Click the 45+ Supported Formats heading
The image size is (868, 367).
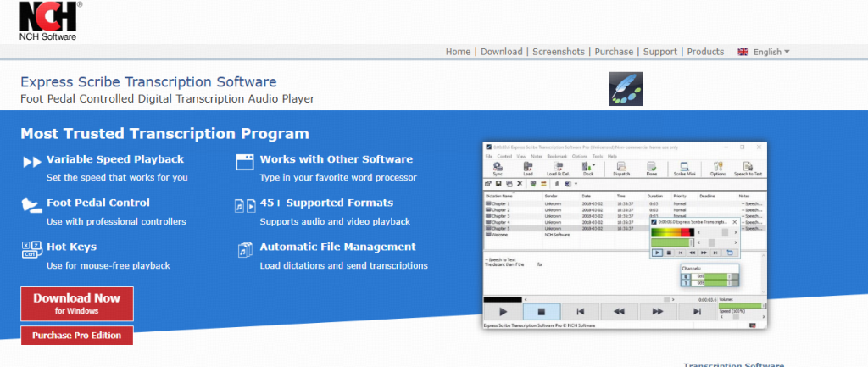(326, 203)
